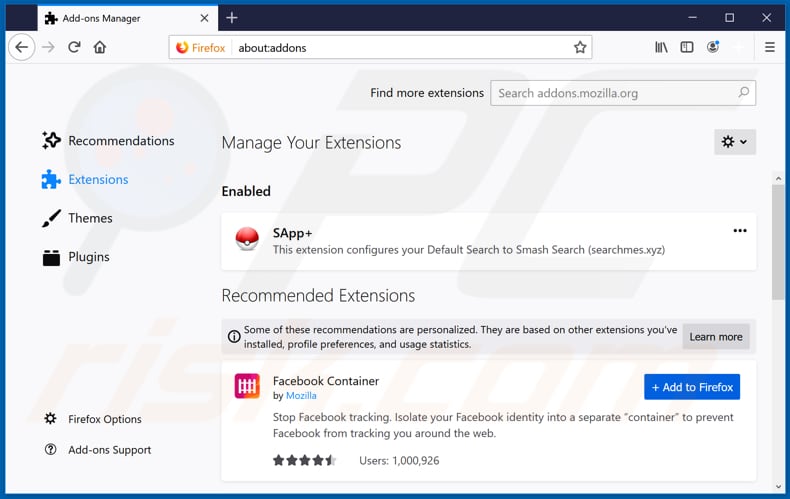Open the Plugins section
This screenshot has width=790, height=499.
pyautogui.click(x=76, y=257)
